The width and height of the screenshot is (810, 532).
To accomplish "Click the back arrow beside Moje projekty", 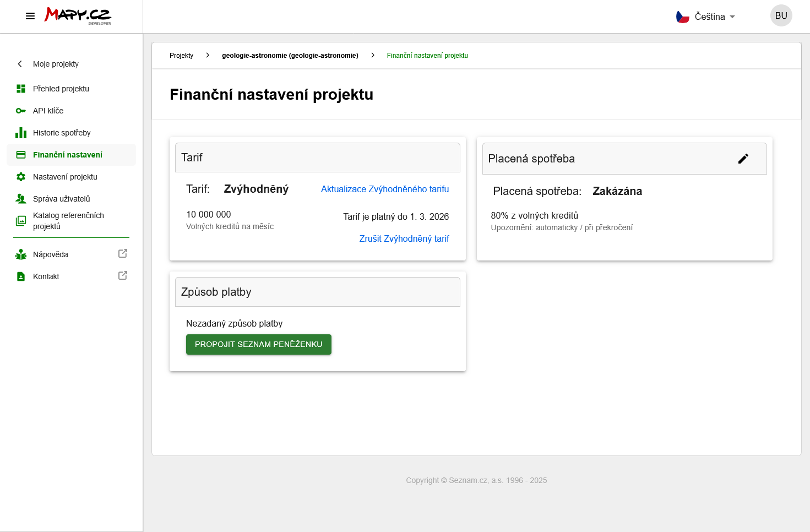I will point(20,64).
